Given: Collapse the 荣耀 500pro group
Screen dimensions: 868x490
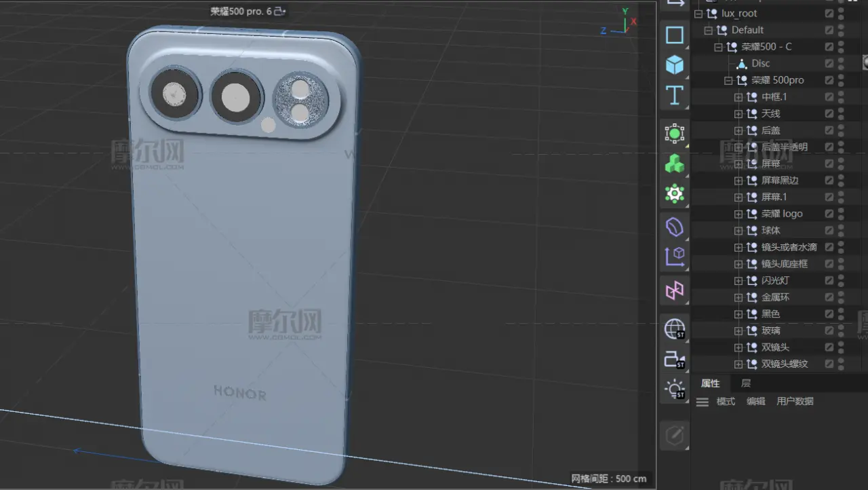Looking at the screenshot, I should [728, 80].
